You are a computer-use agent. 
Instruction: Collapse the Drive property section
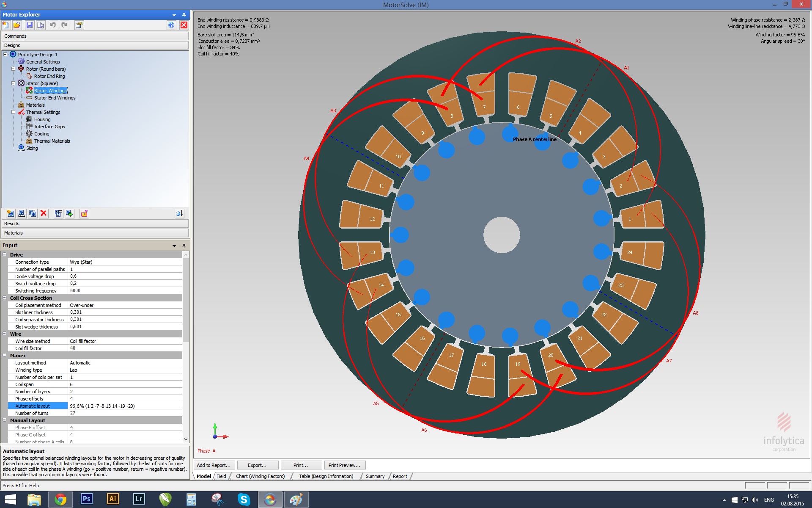tap(5, 255)
